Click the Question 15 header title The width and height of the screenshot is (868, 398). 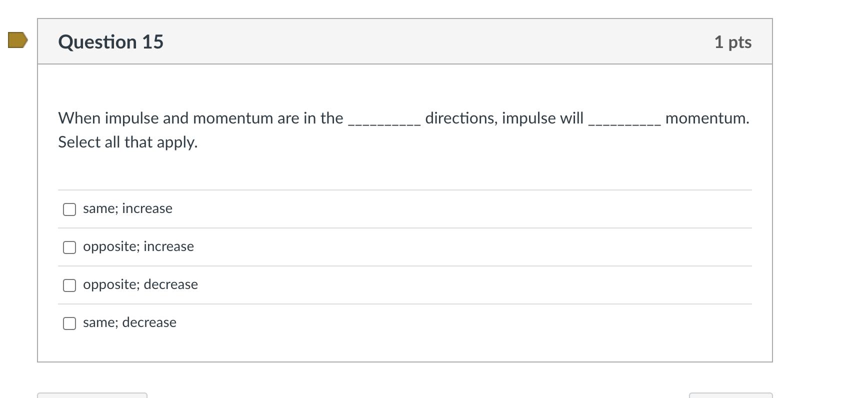tap(111, 41)
